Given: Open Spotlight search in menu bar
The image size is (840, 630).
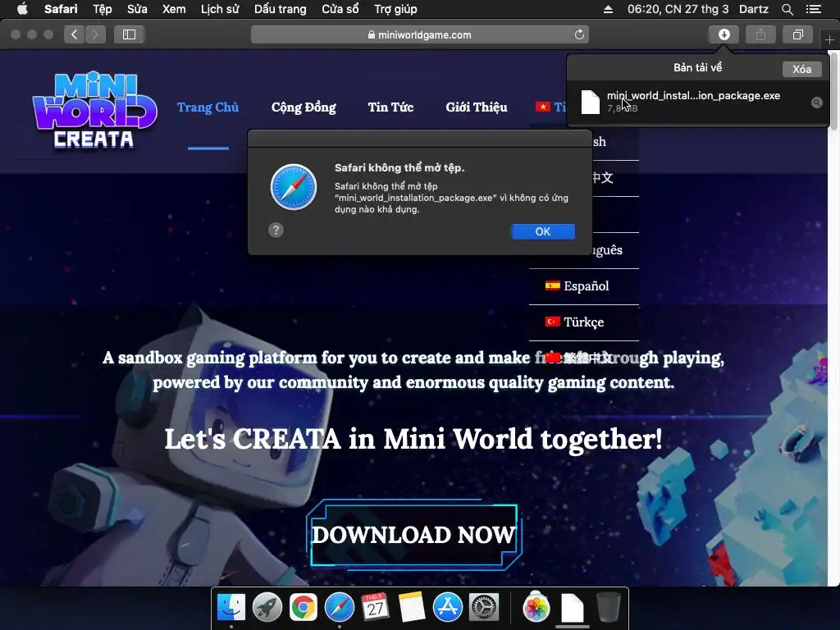Looking at the screenshot, I should click(787, 9).
